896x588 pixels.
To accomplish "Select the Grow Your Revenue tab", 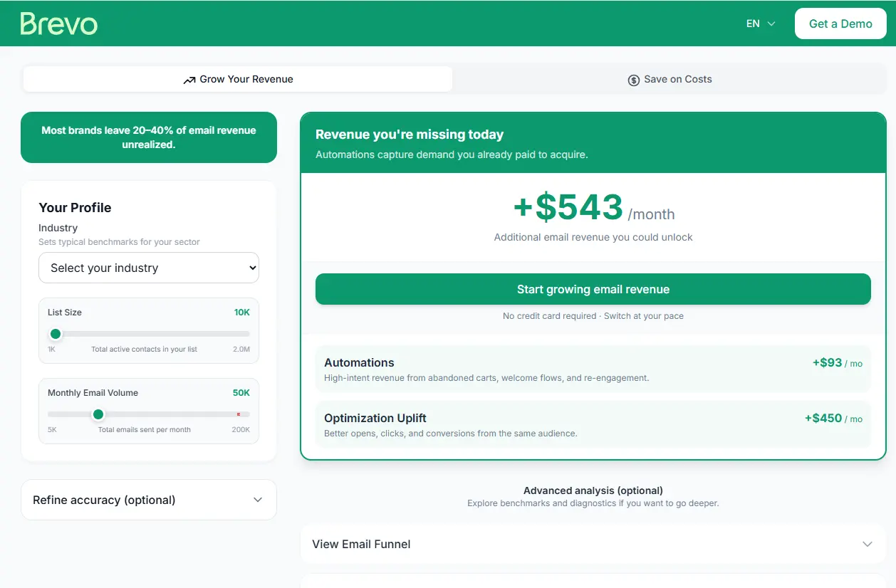I will point(238,79).
